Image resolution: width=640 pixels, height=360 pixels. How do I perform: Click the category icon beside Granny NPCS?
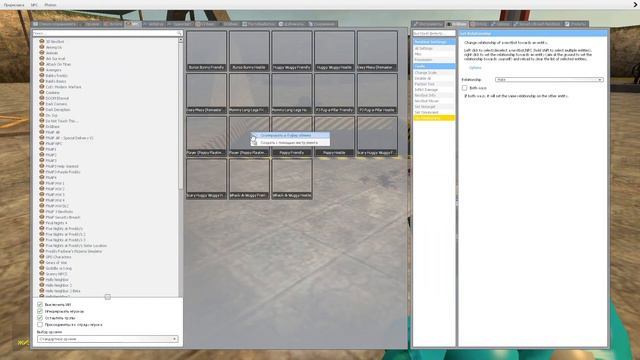(42, 274)
